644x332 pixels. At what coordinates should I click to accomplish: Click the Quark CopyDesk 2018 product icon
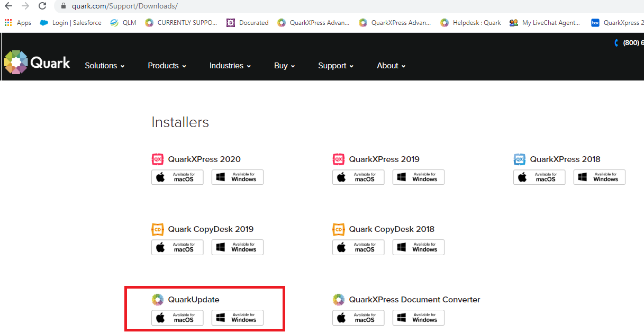click(x=339, y=229)
